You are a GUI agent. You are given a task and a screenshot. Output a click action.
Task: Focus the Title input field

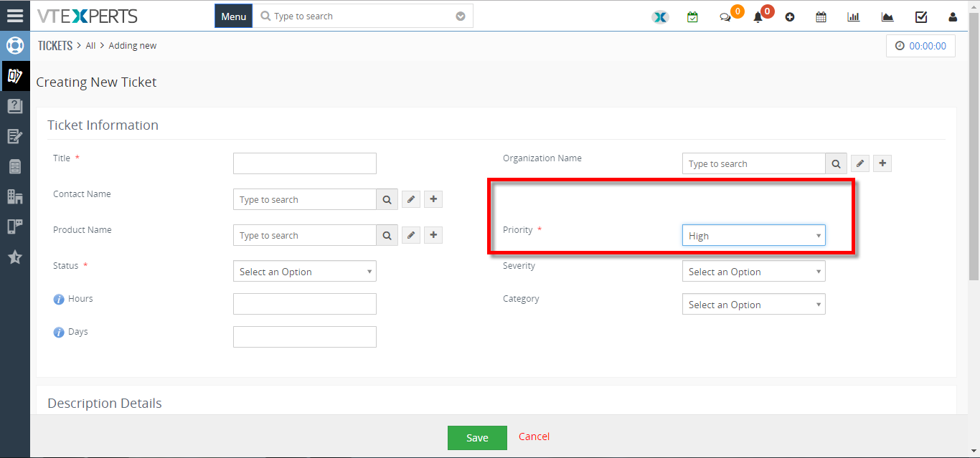(x=304, y=163)
